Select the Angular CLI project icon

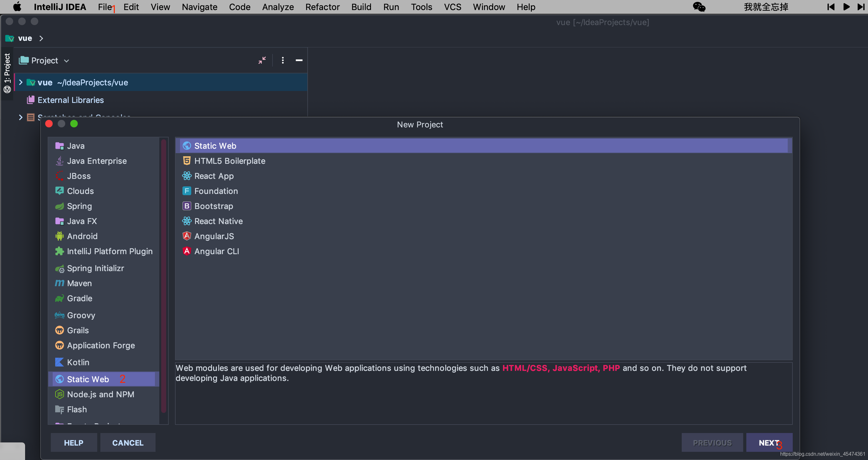click(187, 251)
